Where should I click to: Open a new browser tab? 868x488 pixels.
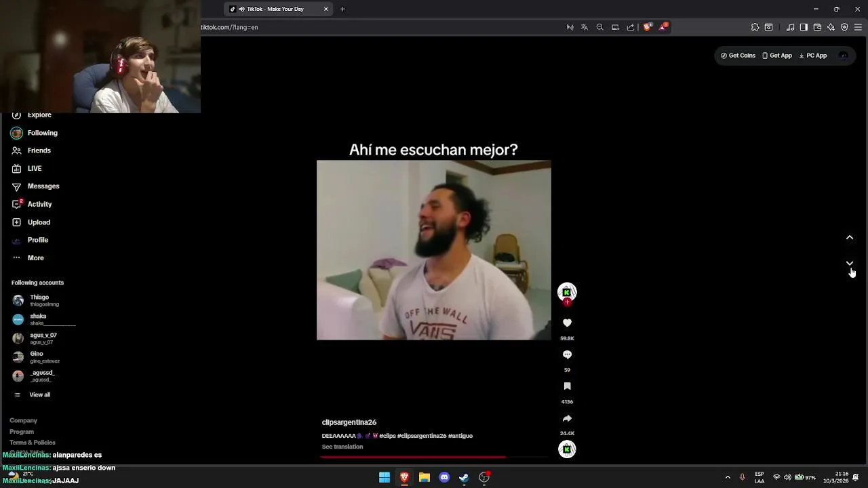coord(342,9)
